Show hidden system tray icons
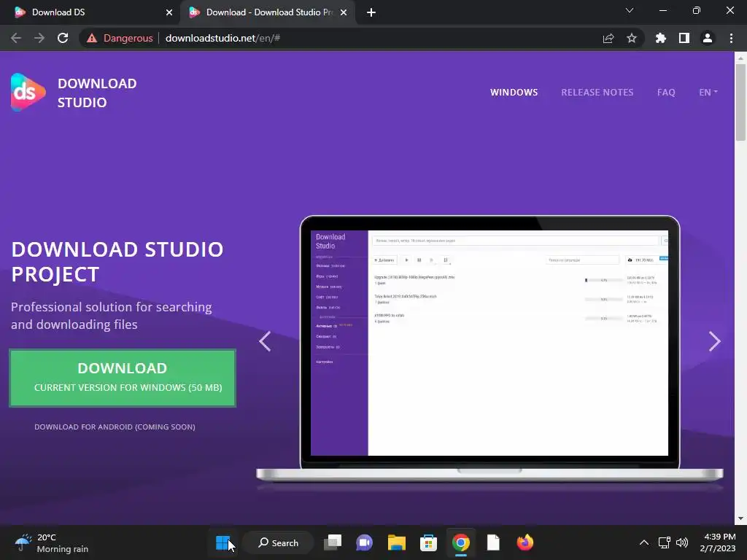This screenshot has height=560, width=747. click(643, 542)
